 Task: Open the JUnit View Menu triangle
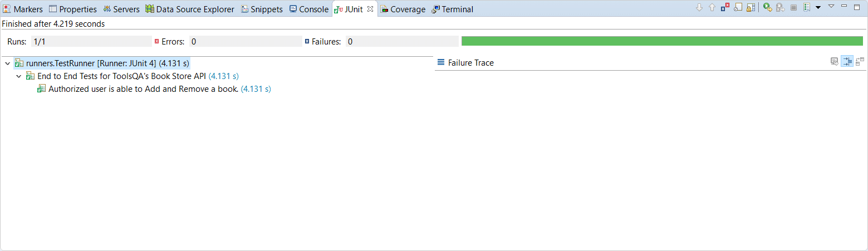pos(831,6)
